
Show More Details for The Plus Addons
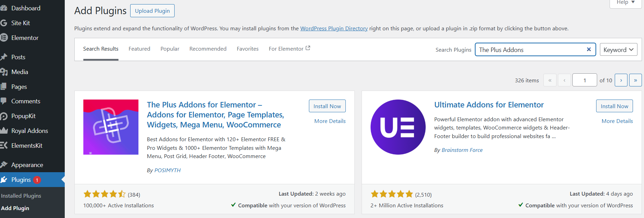[x=330, y=121]
